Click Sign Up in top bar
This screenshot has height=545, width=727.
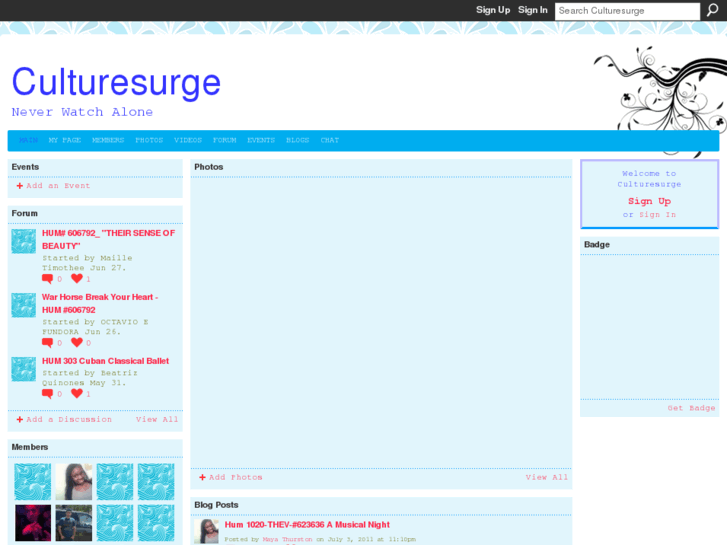pos(493,10)
